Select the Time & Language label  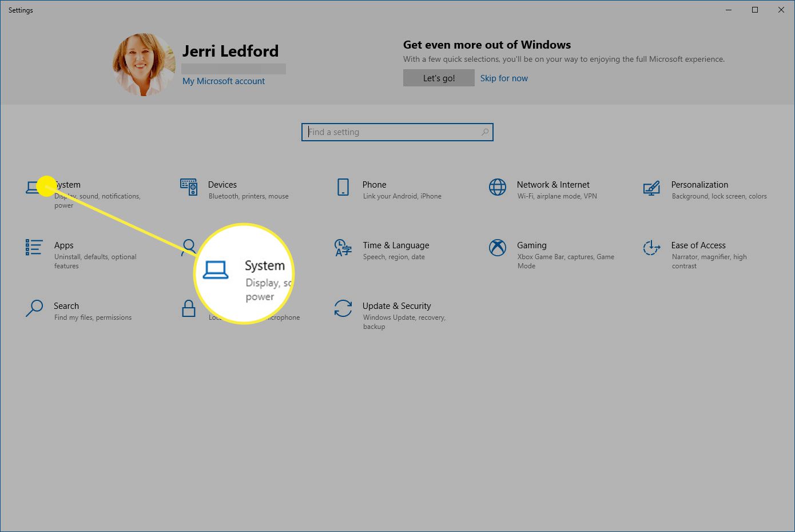pos(396,245)
